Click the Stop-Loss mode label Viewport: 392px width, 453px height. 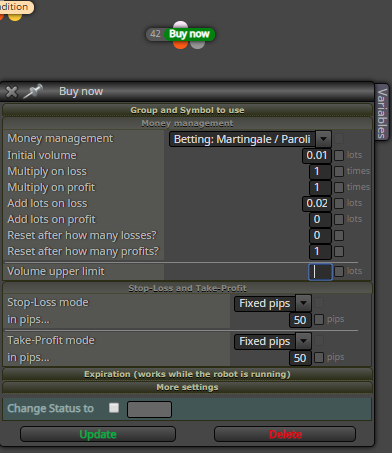click(48, 302)
